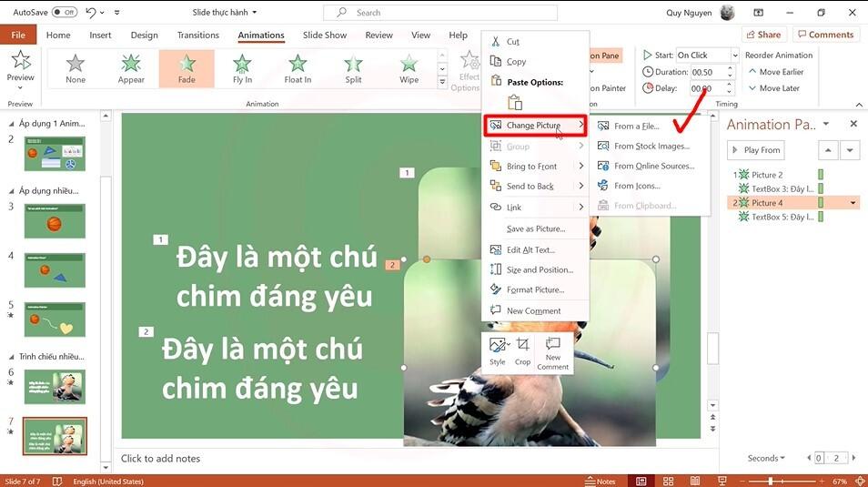Collapse the Trình chiếu nhiều section
868x487 pixels.
12,356
